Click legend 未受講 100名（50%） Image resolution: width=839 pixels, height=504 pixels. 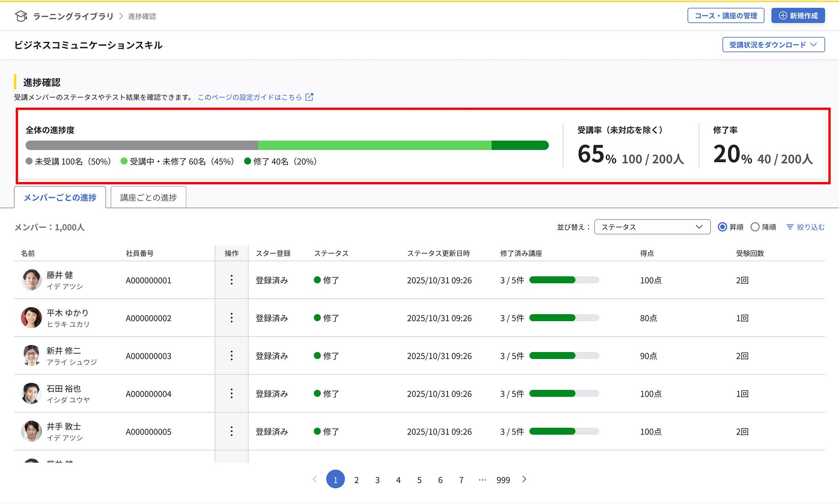pos(68,161)
